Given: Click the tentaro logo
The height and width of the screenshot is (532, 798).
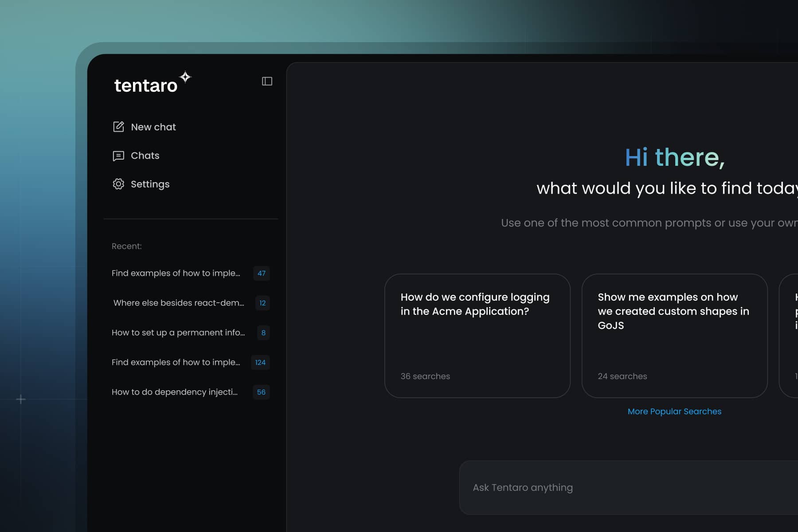Looking at the screenshot, I should [x=153, y=82].
